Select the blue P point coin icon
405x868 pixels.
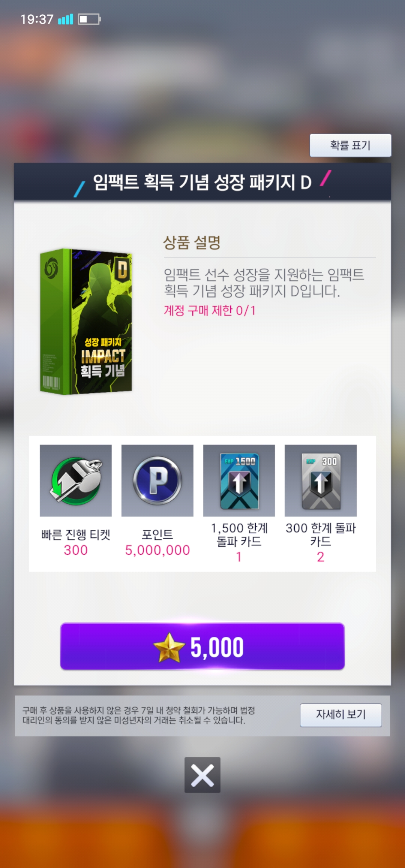tap(157, 480)
